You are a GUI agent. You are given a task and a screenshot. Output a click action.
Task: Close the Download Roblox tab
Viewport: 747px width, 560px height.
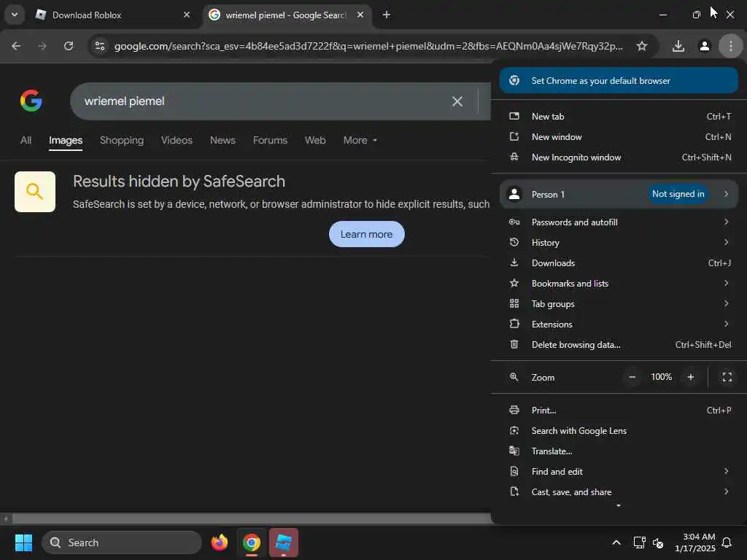[187, 15]
